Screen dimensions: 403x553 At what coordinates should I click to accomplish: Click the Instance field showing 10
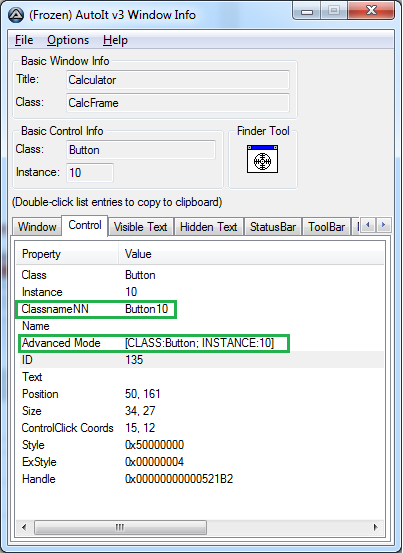90,173
